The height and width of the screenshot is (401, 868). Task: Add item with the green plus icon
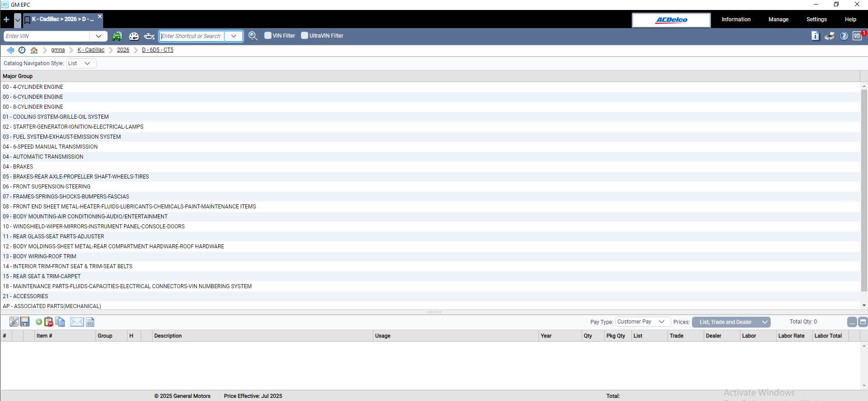(39, 322)
